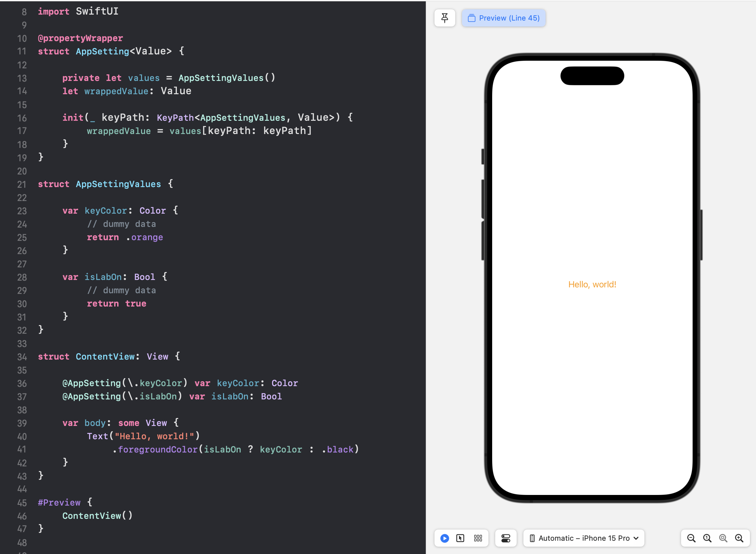The height and width of the screenshot is (554, 756).
Task: Switch to selectable preview mode
Action: 460,538
